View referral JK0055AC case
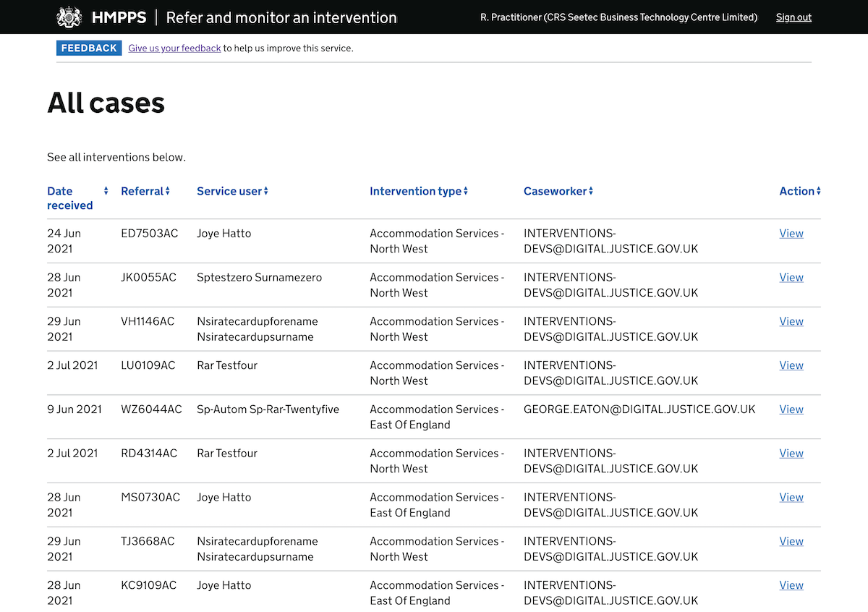Image resolution: width=868 pixels, height=612 pixels. tap(791, 278)
